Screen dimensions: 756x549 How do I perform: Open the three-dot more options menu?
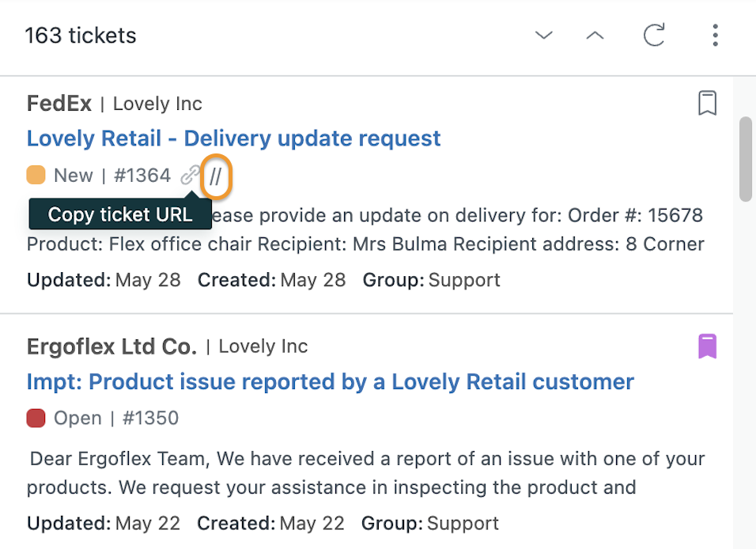(715, 36)
